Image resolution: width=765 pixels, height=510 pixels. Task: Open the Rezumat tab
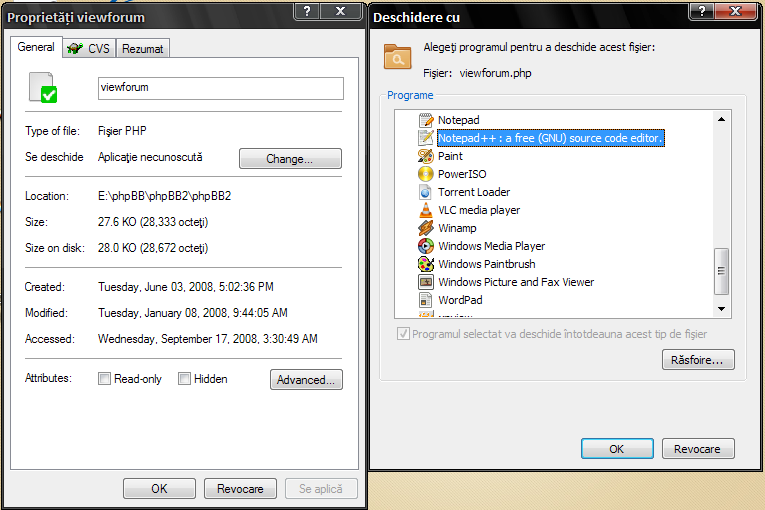(x=143, y=48)
